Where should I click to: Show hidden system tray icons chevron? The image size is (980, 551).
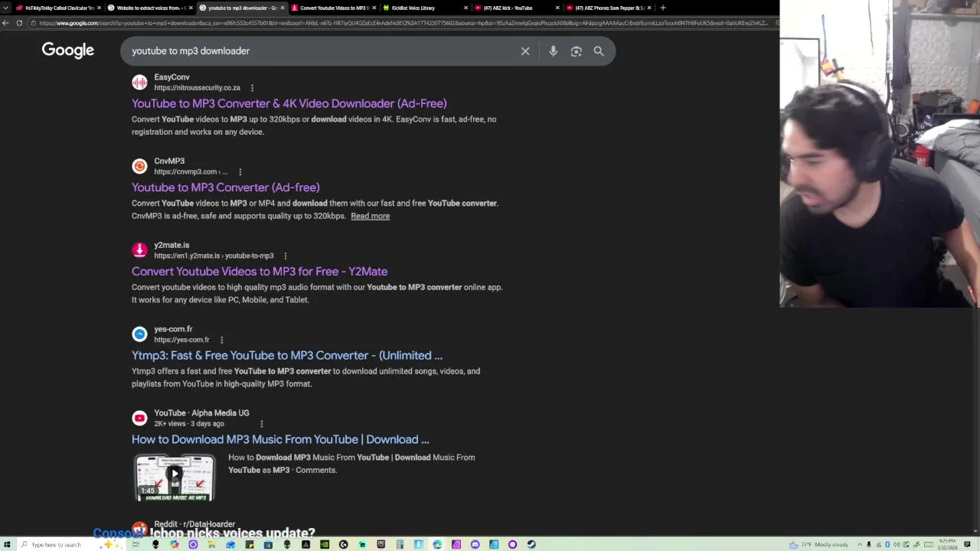(x=860, y=544)
